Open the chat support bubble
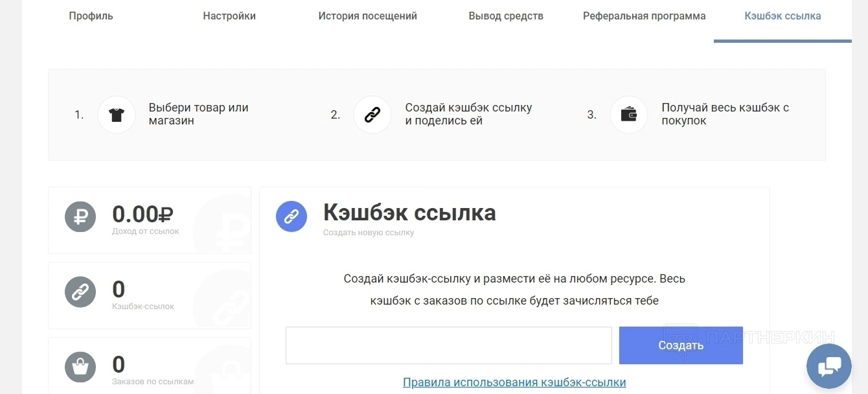 [829, 367]
